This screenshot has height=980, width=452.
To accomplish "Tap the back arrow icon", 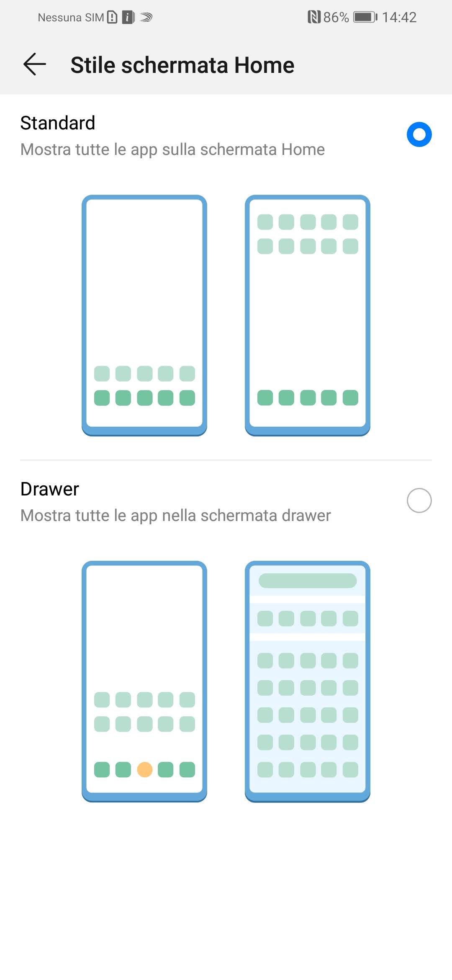I will pyautogui.click(x=35, y=65).
